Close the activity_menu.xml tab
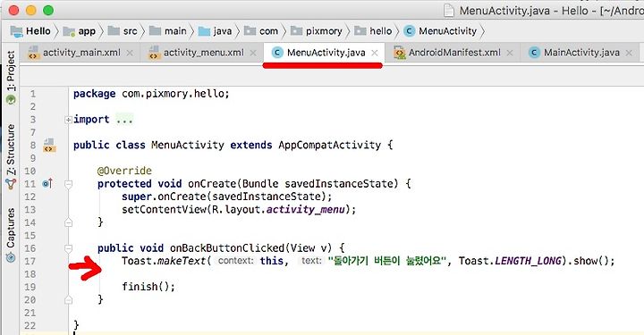This screenshot has width=644, height=335. (253, 53)
